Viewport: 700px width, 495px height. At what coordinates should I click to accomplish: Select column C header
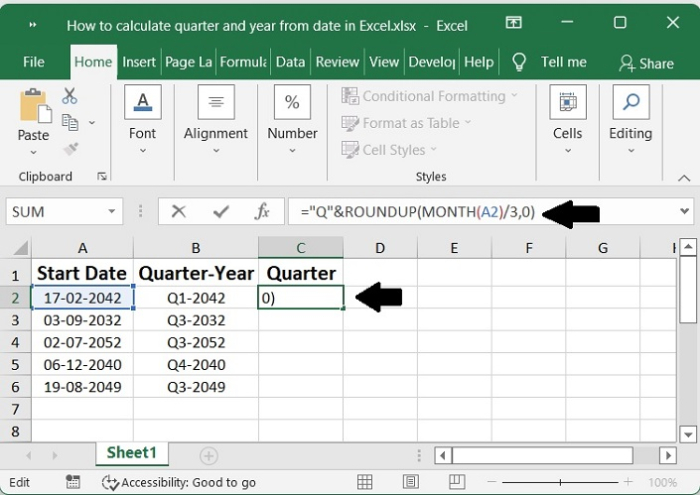pyautogui.click(x=301, y=248)
